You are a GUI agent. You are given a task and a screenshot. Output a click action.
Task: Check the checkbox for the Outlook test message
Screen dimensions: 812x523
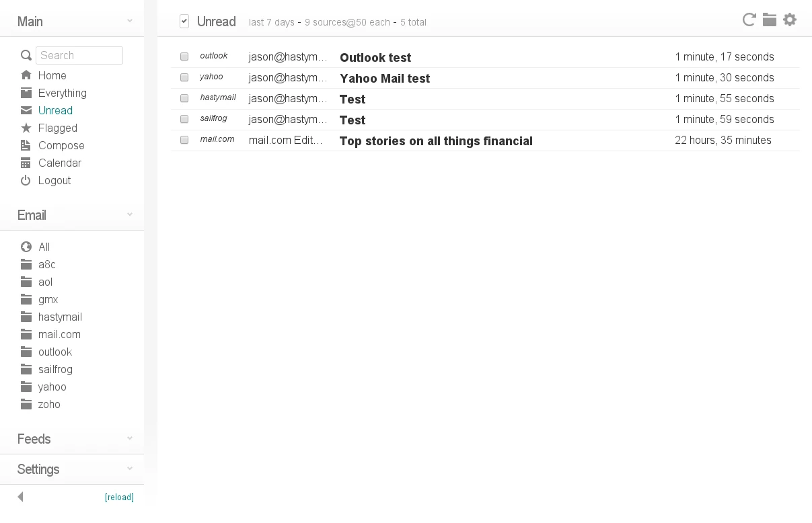pyautogui.click(x=184, y=56)
